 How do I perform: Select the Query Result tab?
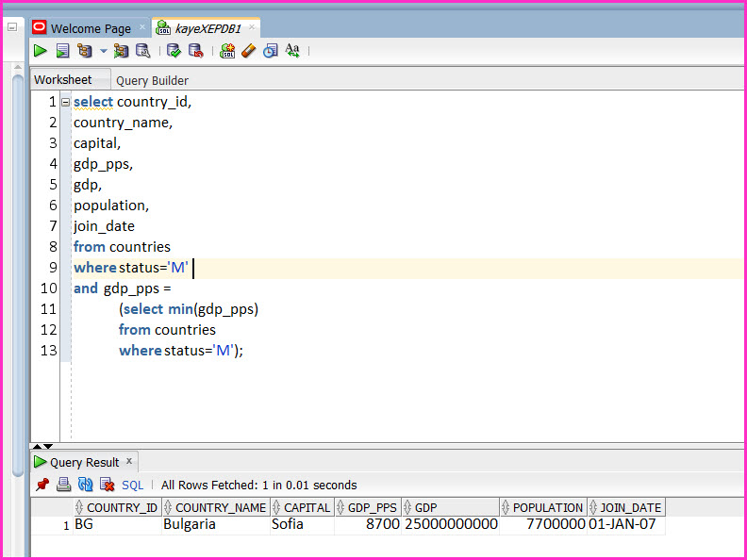[x=84, y=462]
